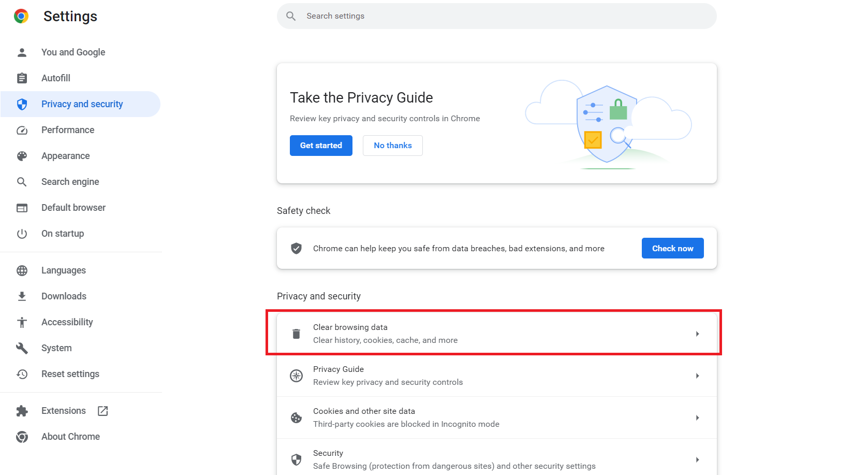868x475 pixels.
Task: Open the Extensions page link
Action: [80, 411]
